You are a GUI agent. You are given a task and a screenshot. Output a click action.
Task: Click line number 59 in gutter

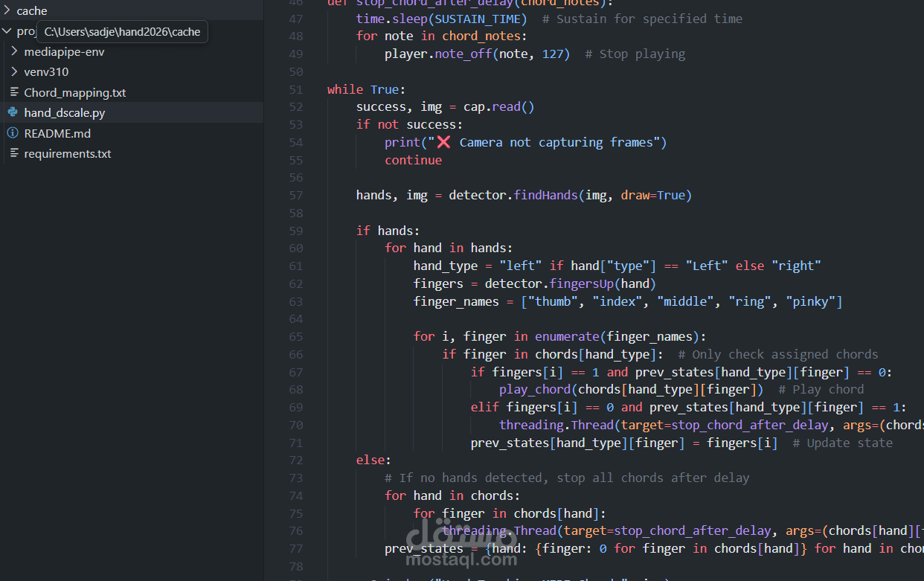(x=296, y=231)
